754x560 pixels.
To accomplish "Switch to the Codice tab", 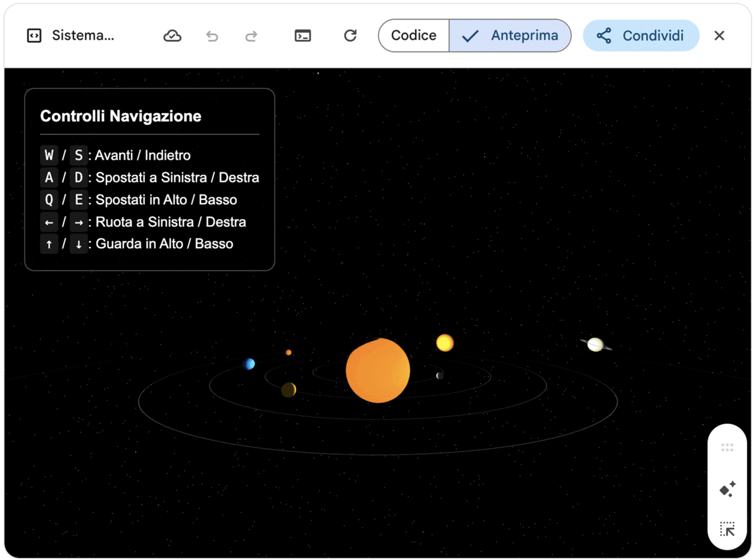I will [414, 36].
